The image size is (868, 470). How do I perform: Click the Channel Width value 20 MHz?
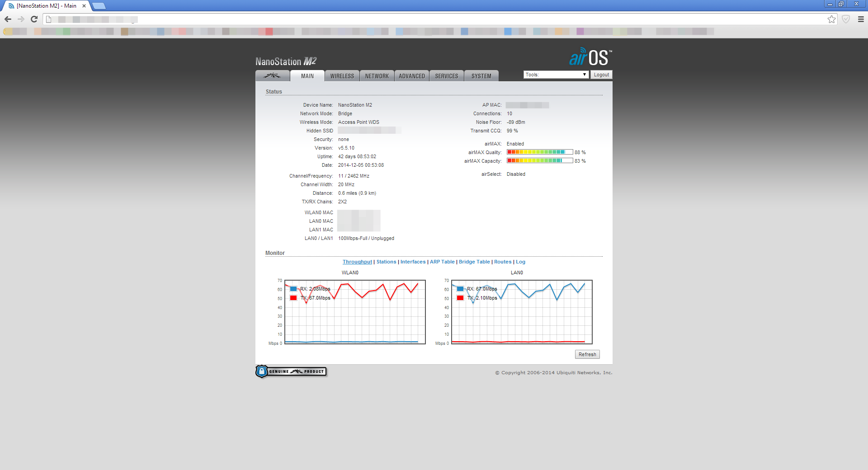(346, 184)
